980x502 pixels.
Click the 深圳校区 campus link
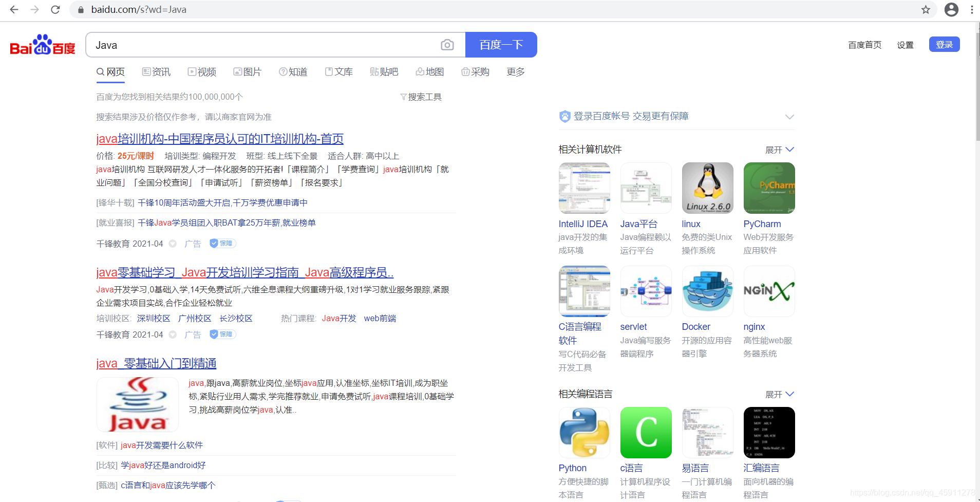click(x=154, y=319)
